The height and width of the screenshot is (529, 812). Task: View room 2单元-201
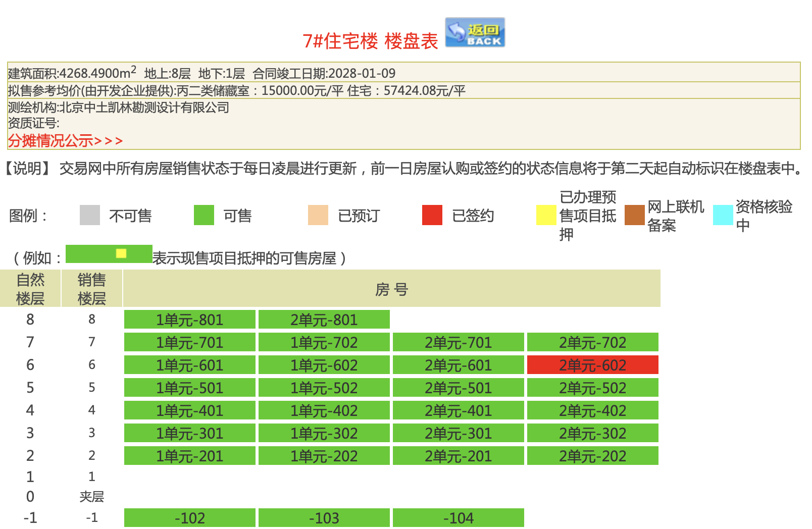[459, 456]
